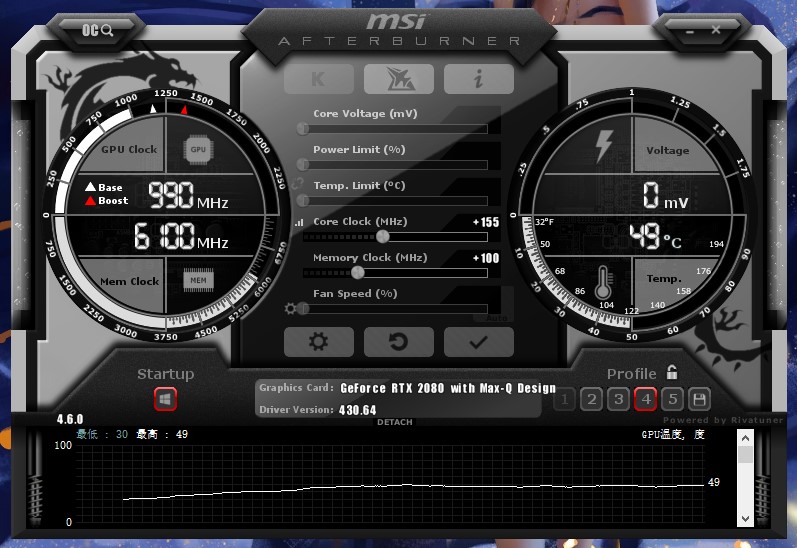
Task: Click the Temp. Limit slider handle
Action: tap(303, 200)
